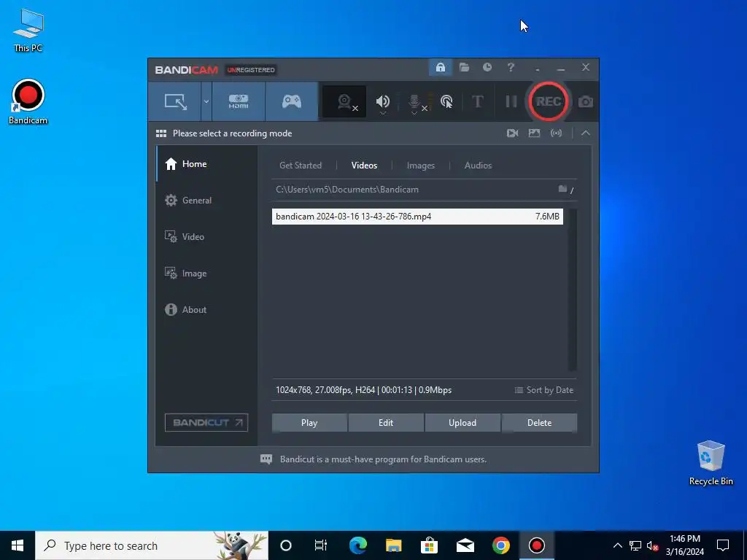This screenshot has height=560, width=747.
Task: Open help question mark icon
Action: tap(511, 68)
